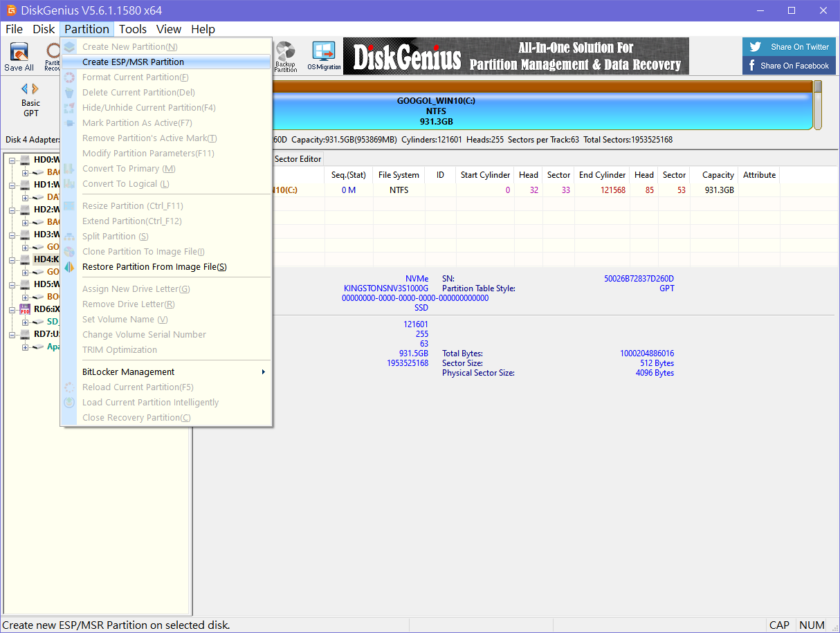Sort by the Start Cylinder column header
Viewport: 840px width, 633px height.
pos(486,175)
